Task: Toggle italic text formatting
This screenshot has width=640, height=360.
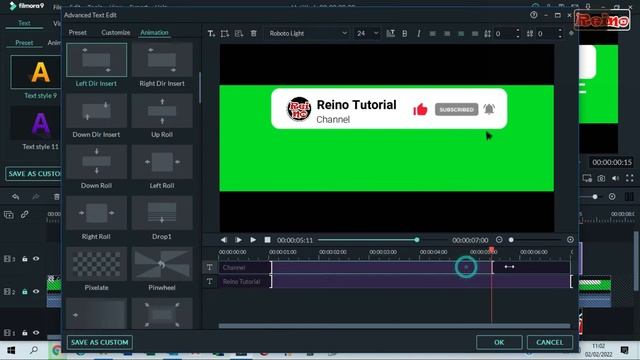Action: [x=418, y=33]
